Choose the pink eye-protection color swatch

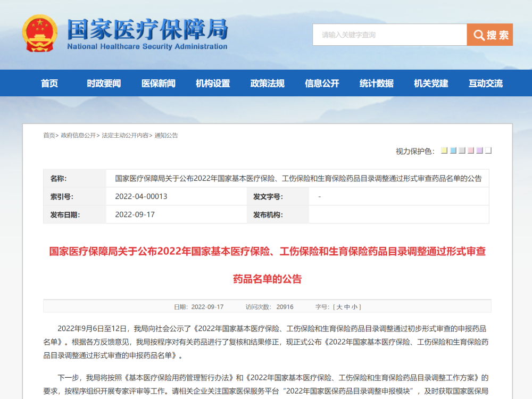click(x=471, y=151)
